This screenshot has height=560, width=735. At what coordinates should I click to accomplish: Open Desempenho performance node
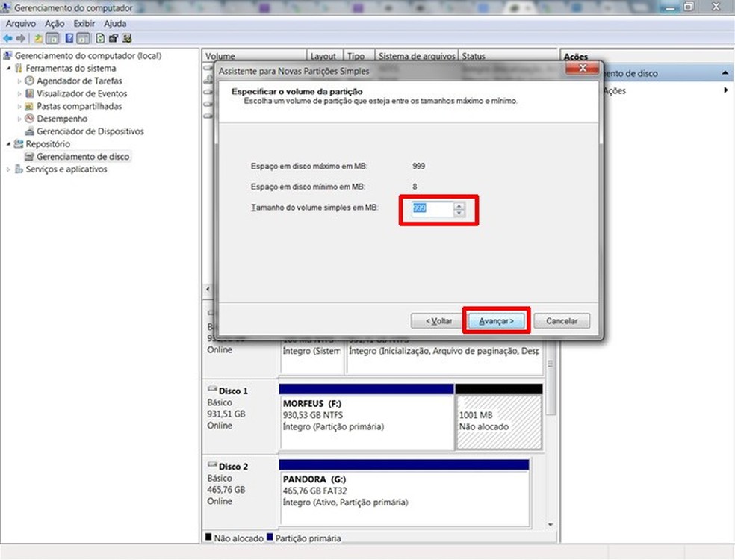coord(62,119)
